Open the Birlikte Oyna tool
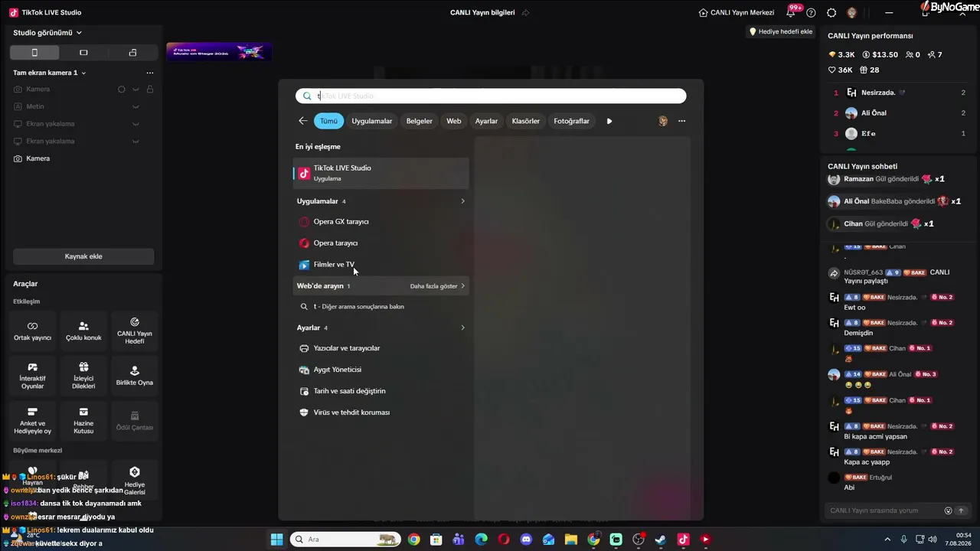 135,376
